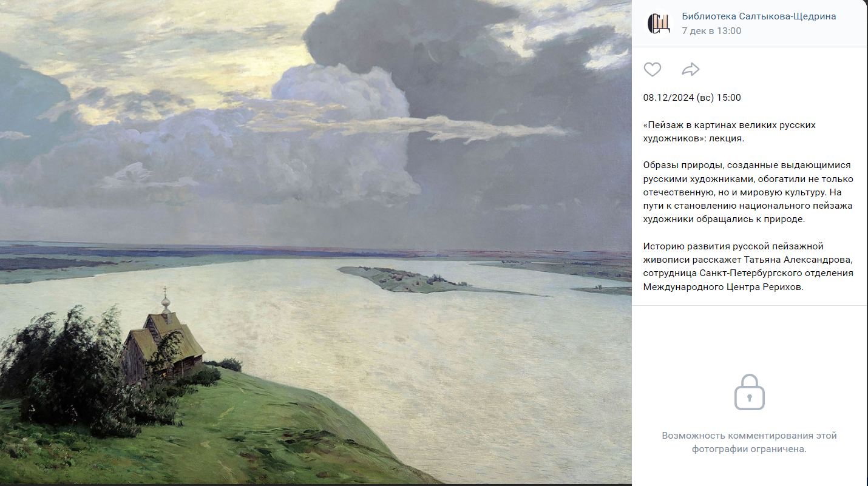Open Библиотека Салтыкова-Щедрина community page
Screen dimensions: 868x486
(x=759, y=16)
